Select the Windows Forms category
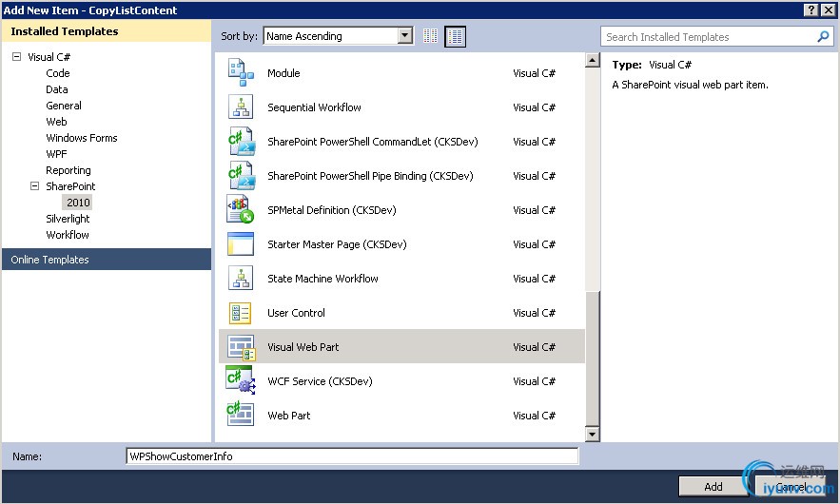This screenshot has height=504, width=840. pos(82,138)
